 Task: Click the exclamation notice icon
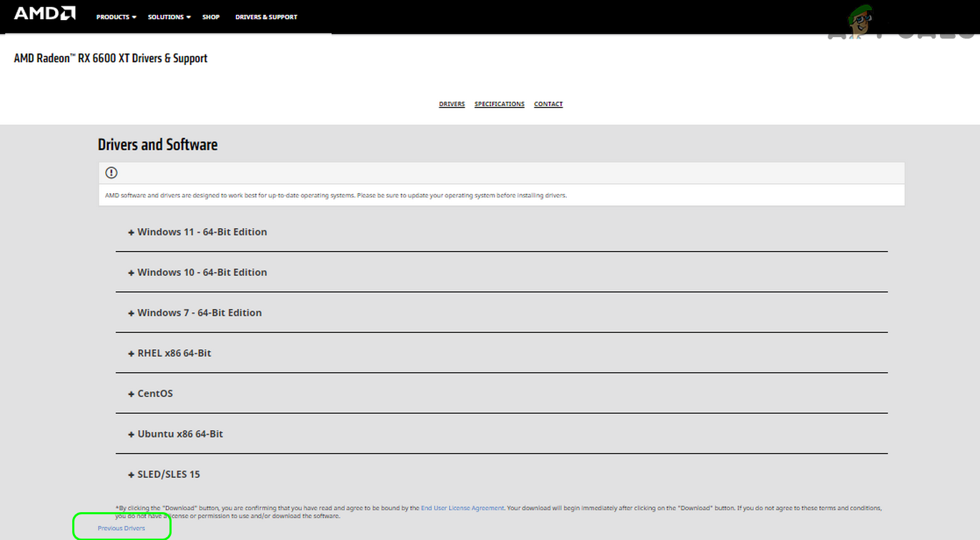click(112, 172)
